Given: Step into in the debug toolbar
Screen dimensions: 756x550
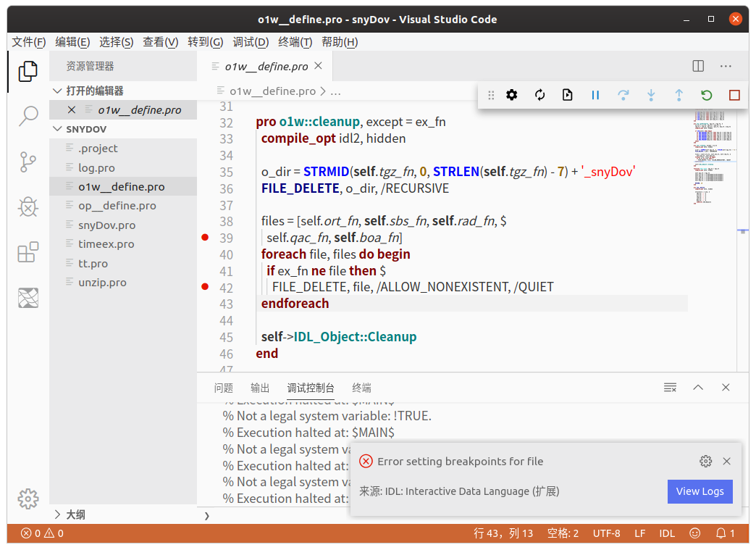Looking at the screenshot, I should pos(651,95).
